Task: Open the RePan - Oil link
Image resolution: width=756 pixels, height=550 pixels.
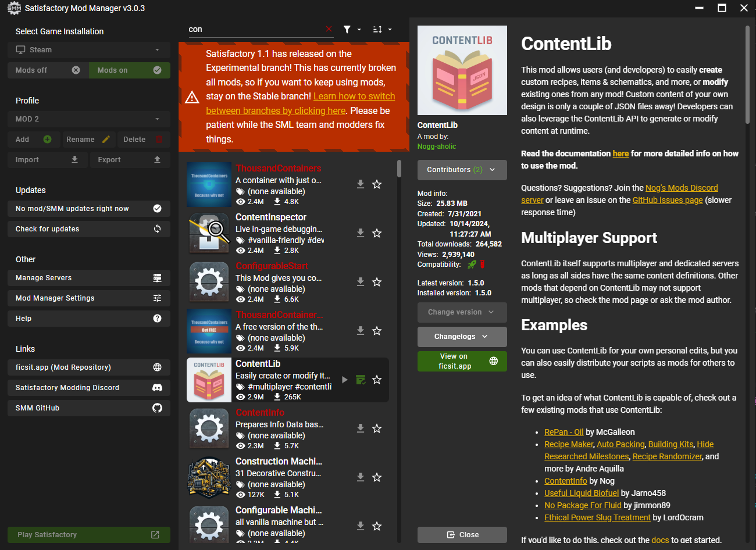Action: pos(564,432)
